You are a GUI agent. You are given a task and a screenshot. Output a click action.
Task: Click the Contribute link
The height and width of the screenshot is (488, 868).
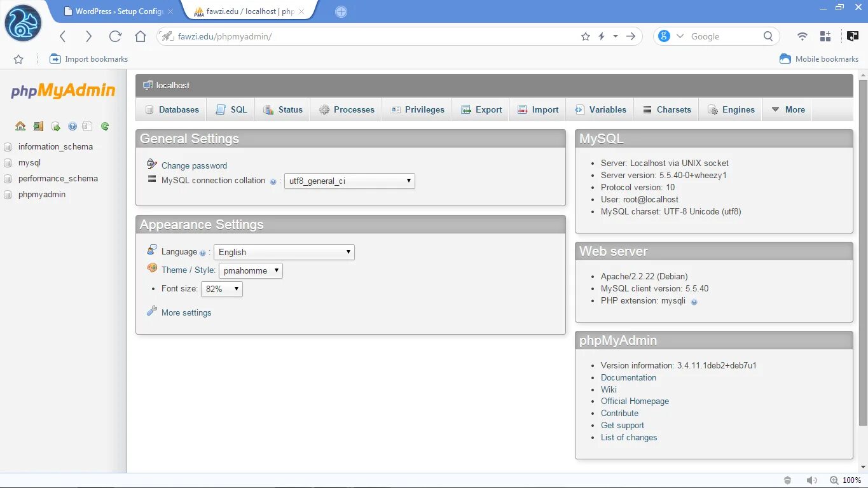click(x=619, y=414)
